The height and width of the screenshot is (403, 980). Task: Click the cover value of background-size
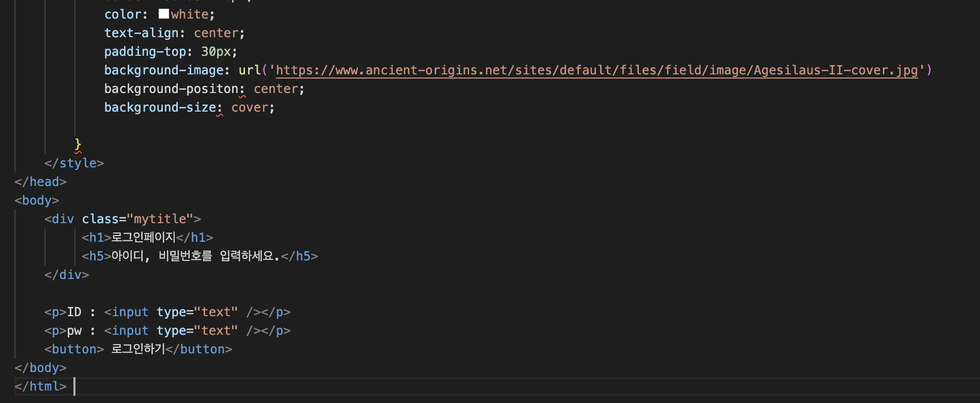tap(250, 107)
